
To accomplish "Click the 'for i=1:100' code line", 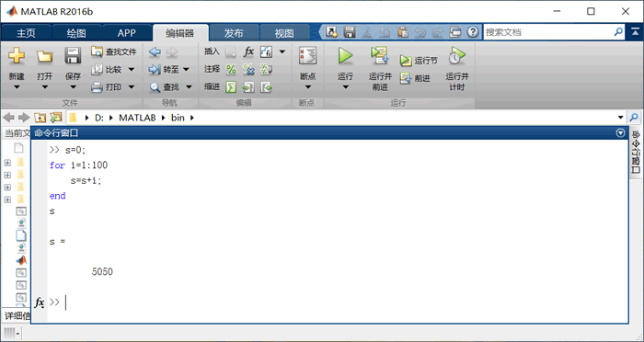I will [78, 165].
